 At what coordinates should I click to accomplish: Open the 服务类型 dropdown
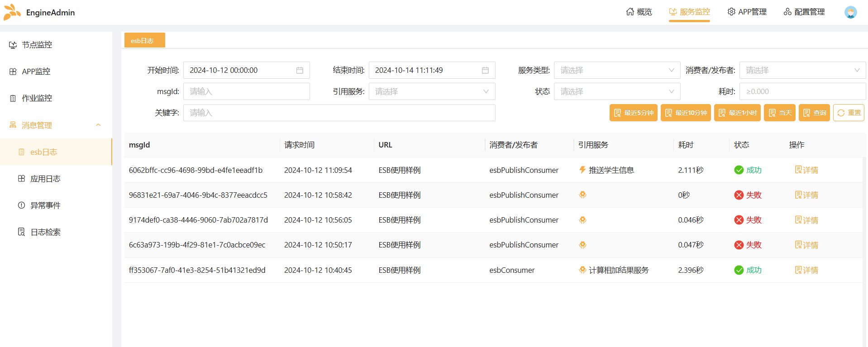pos(617,70)
